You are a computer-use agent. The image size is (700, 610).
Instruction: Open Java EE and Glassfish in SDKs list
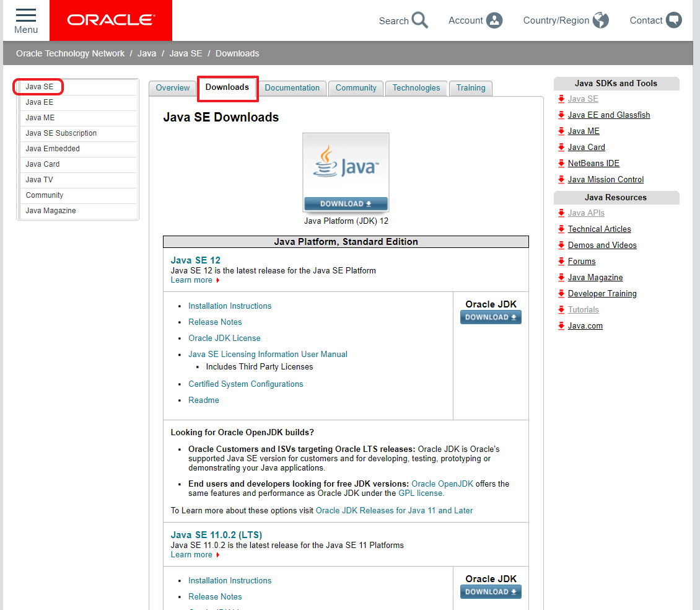pyautogui.click(x=609, y=115)
